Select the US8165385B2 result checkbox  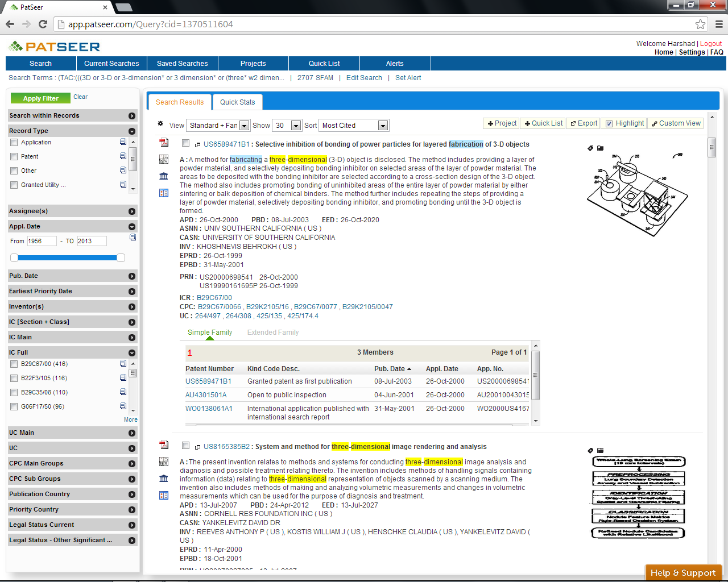185,446
